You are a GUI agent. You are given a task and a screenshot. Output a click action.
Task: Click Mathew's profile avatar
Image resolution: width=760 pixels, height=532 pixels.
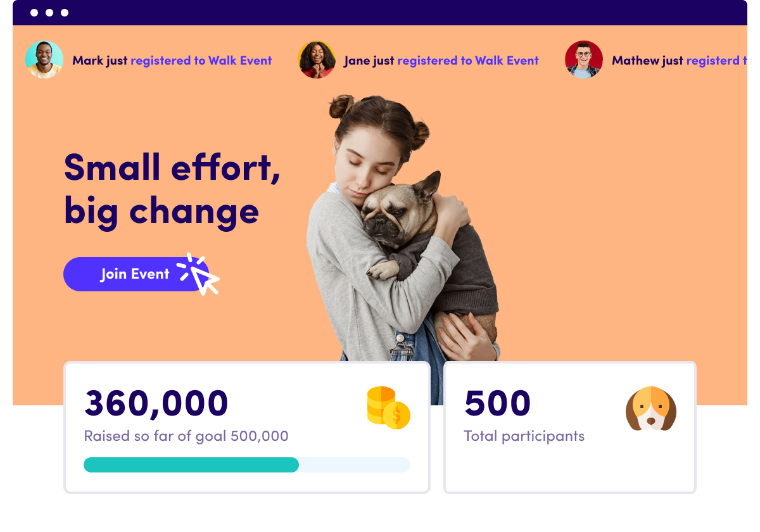[x=583, y=60]
